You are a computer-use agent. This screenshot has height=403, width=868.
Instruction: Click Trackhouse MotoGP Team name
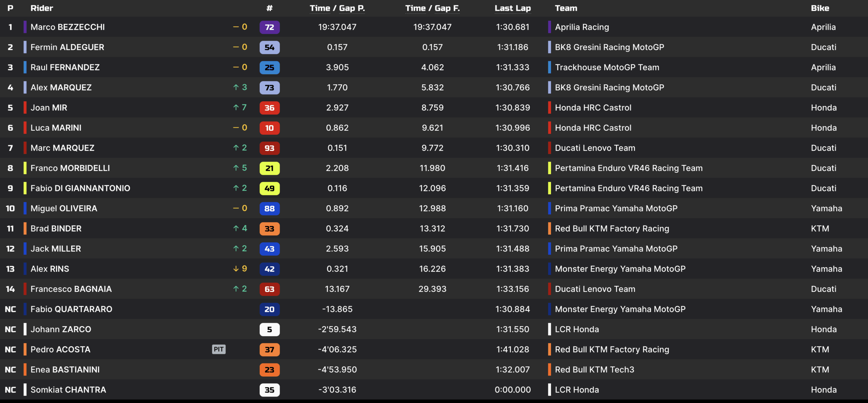pos(607,67)
